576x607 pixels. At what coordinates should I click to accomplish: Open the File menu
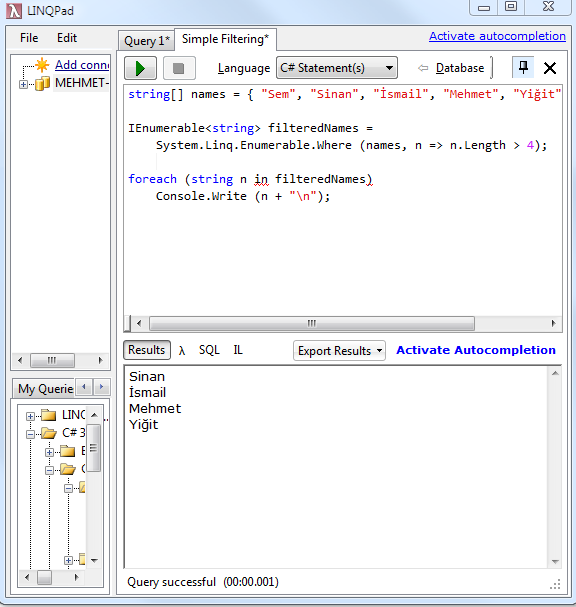29,38
